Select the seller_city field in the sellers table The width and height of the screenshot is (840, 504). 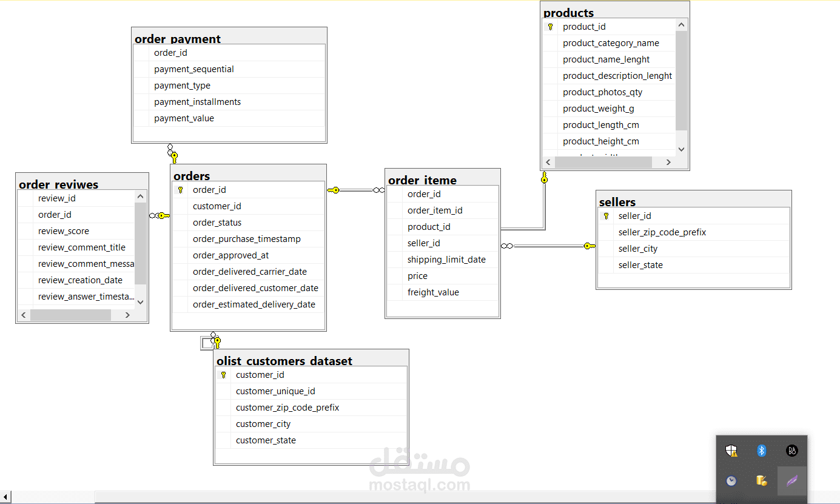click(x=637, y=249)
